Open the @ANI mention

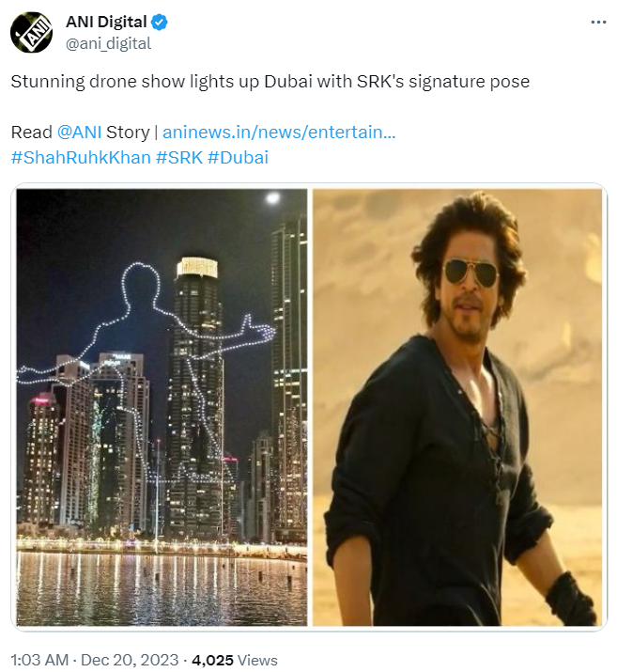pos(79,132)
